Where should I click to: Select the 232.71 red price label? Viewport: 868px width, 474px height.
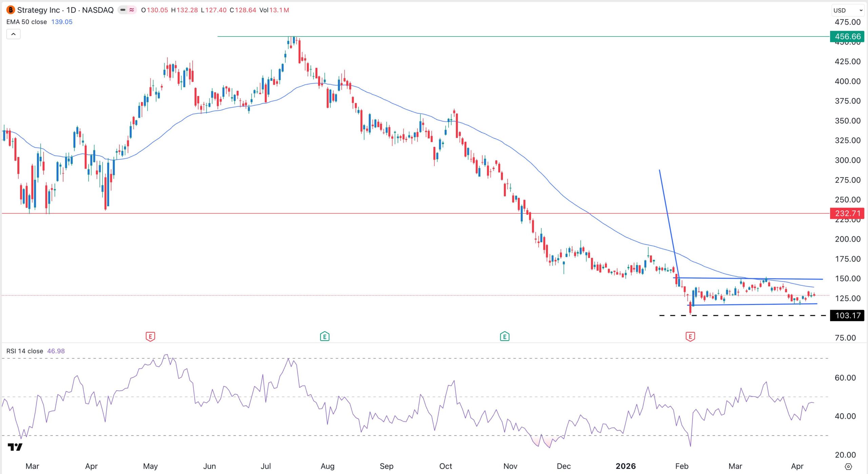point(847,213)
